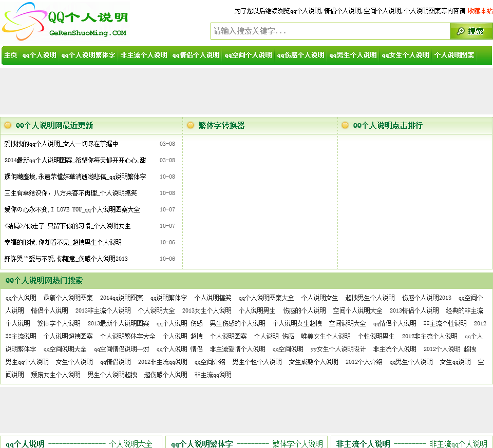The width and height of the screenshot is (493, 448).
Task: Click hot search tag 2013女生个人说明
Action: [x=207, y=310]
